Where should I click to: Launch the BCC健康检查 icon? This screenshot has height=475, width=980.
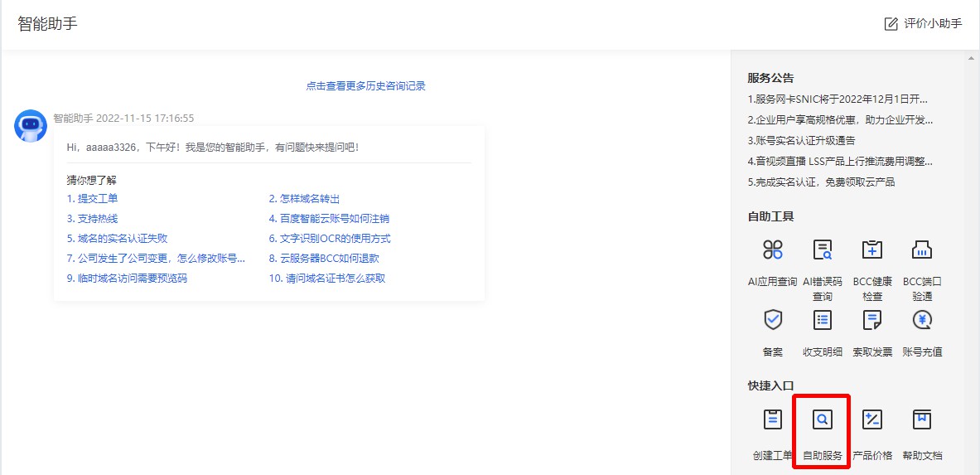pos(871,249)
